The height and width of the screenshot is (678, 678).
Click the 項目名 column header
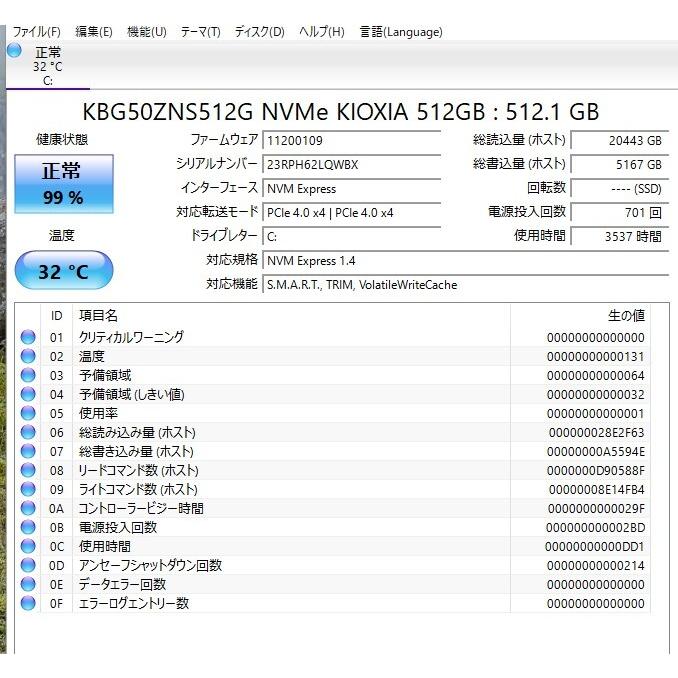(x=291, y=316)
